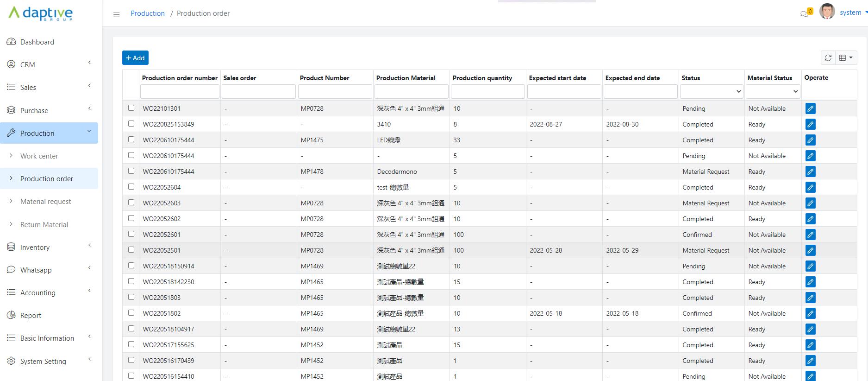Click the Production breadcrumb link

pyautogui.click(x=148, y=13)
